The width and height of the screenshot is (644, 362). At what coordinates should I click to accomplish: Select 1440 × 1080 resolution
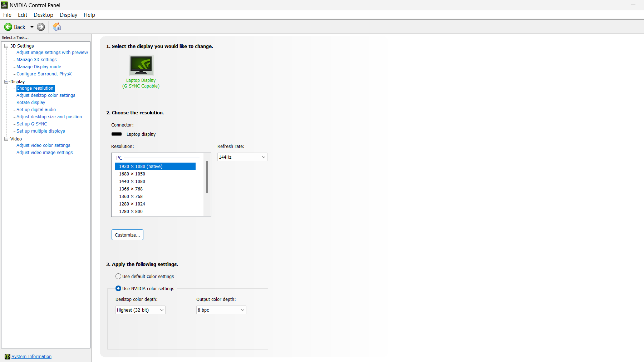(x=155, y=181)
